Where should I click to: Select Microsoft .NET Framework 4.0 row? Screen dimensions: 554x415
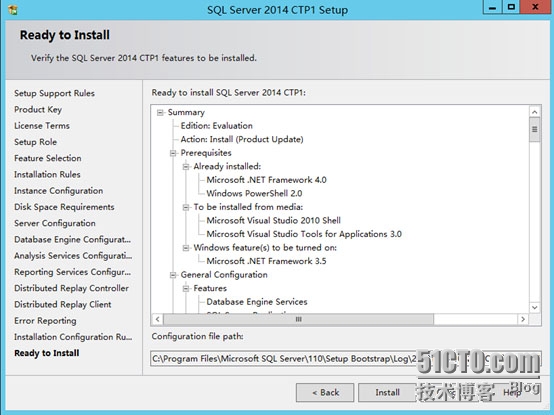[266, 180]
